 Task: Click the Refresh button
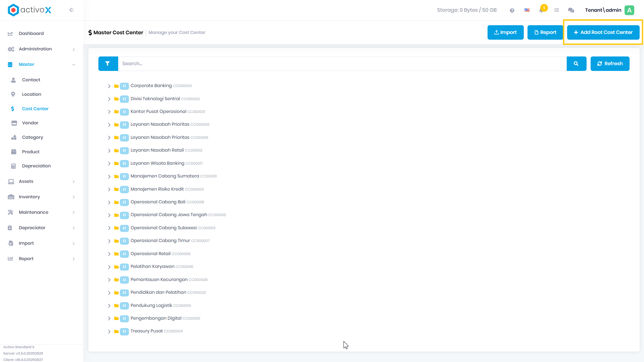[610, 64]
